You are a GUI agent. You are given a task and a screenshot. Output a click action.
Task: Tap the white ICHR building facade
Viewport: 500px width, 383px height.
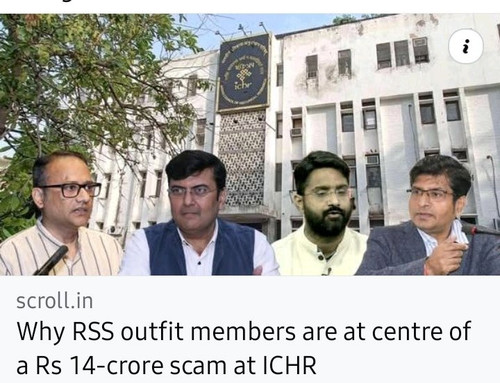click(383, 100)
